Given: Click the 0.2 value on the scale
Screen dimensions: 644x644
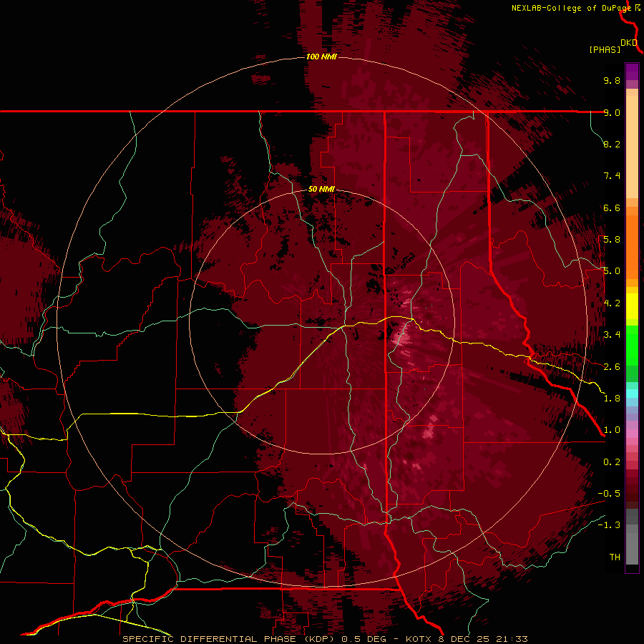Looking at the screenshot, I should [612, 462].
